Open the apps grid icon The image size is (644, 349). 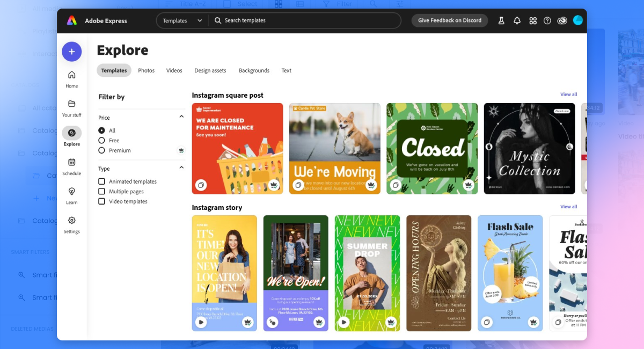[x=532, y=21]
